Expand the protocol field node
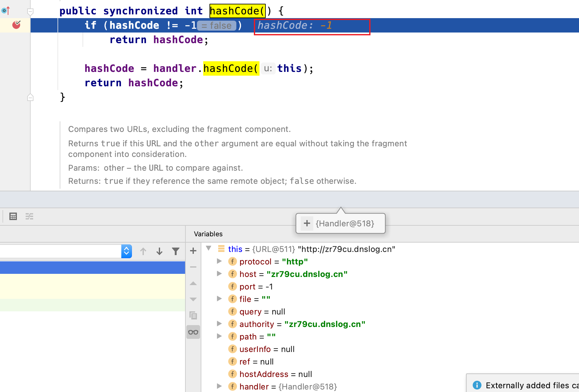 [x=219, y=261]
